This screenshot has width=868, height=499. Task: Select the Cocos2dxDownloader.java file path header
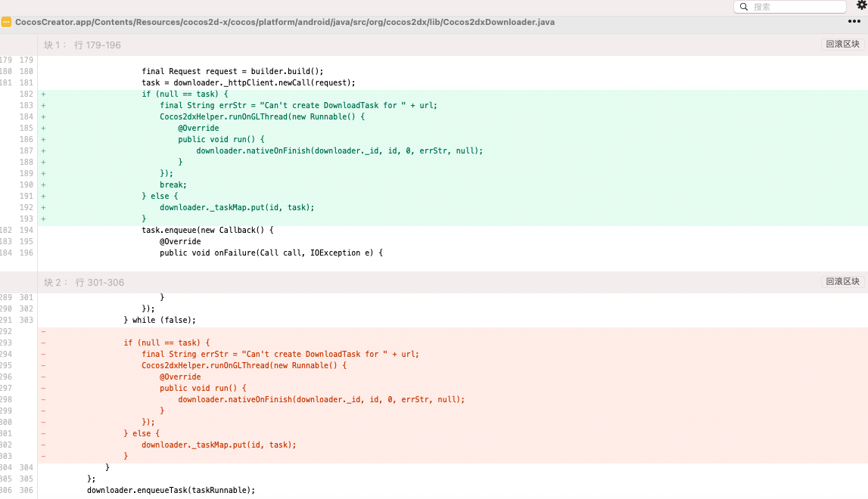(285, 23)
